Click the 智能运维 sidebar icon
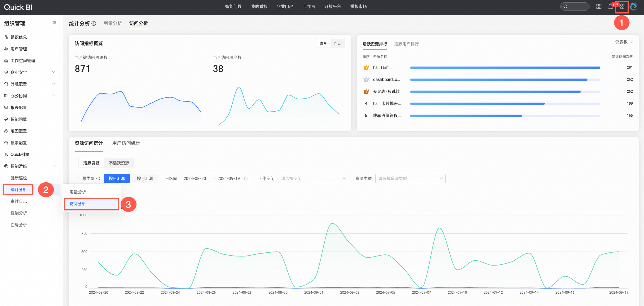644x306 pixels. tap(6, 166)
